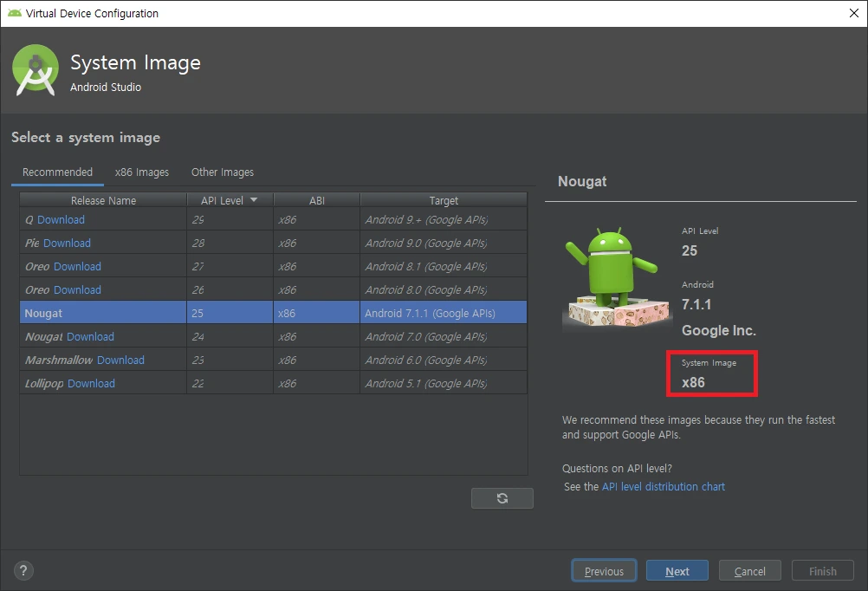Screen dimensions: 868x591
Task: Click the Android 9.0 (Google APIs) cell
Action: tap(444, 244)
